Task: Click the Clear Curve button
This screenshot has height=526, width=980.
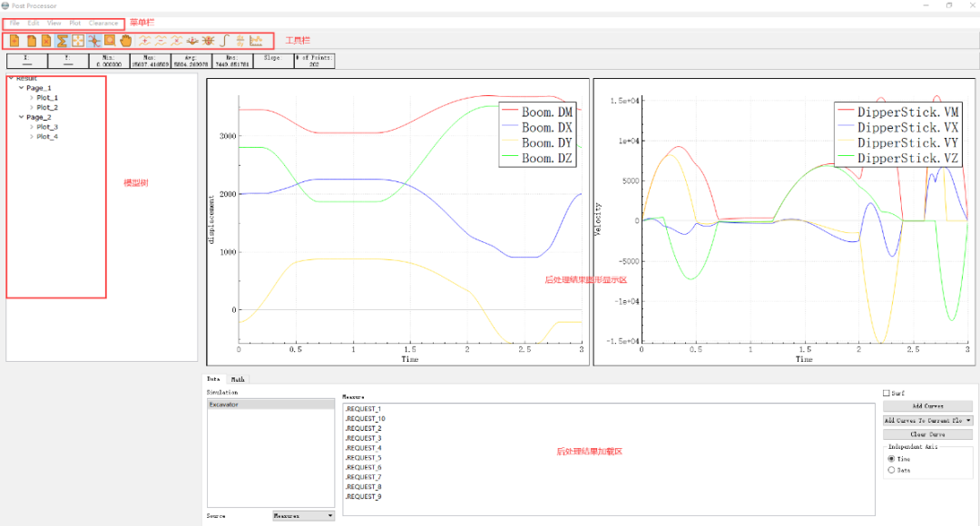Action: click(927, 434)
